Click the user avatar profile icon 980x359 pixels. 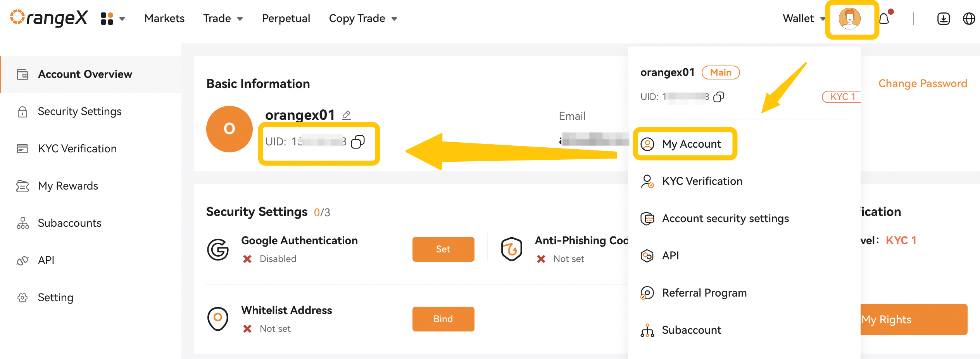pyautogui.click(x=850, y=19)
